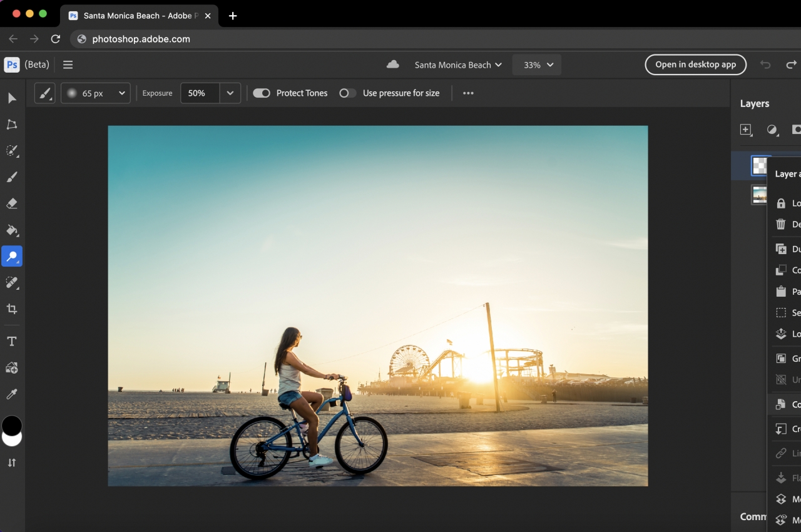801x532 pixels.
Task: Click the Spot Healing bandage tool
Action: point(12,282)
